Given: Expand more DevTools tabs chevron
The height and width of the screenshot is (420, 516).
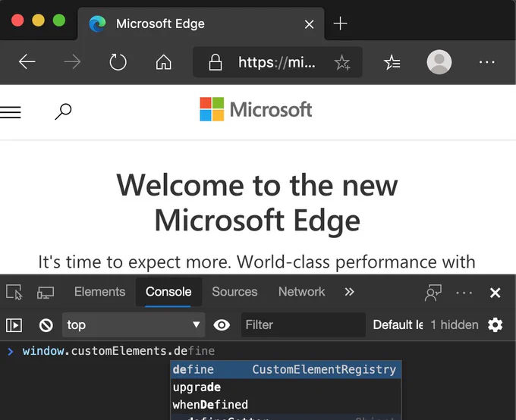Looking at the screenshot, I should pyautogui.click(x=350, y=292).
